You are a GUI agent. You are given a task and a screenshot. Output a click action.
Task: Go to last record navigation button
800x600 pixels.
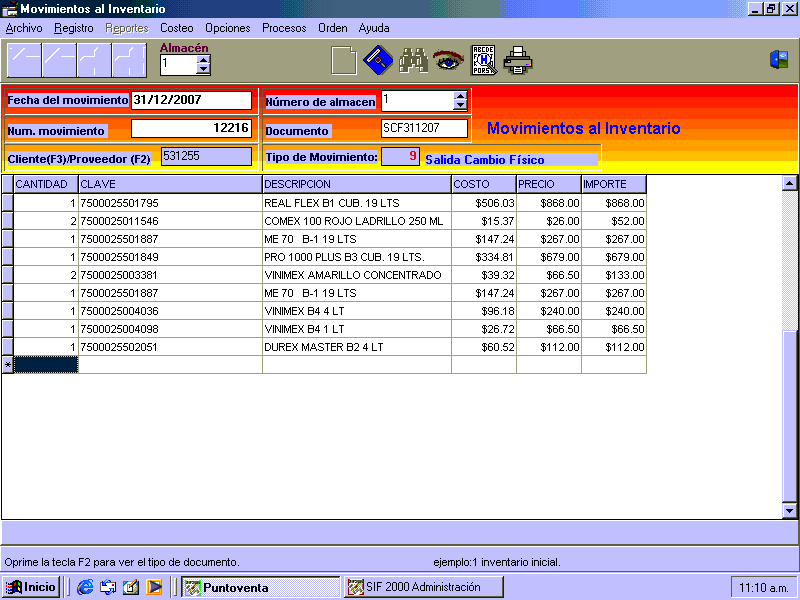pos(129,61)
